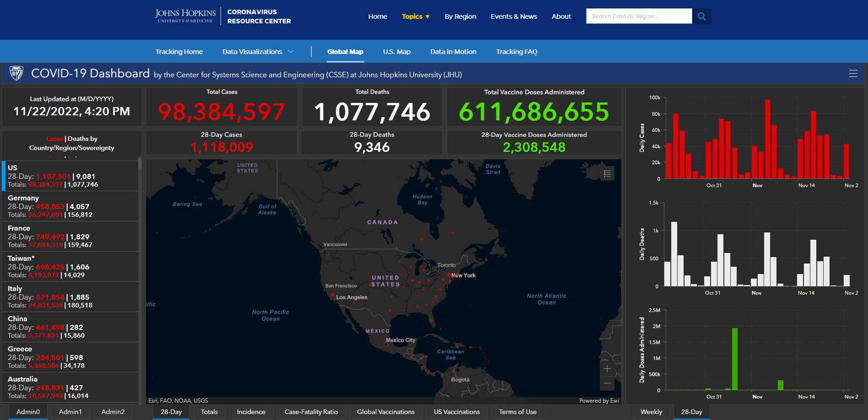Select Taiwan* in the country list

click(70, 266)
